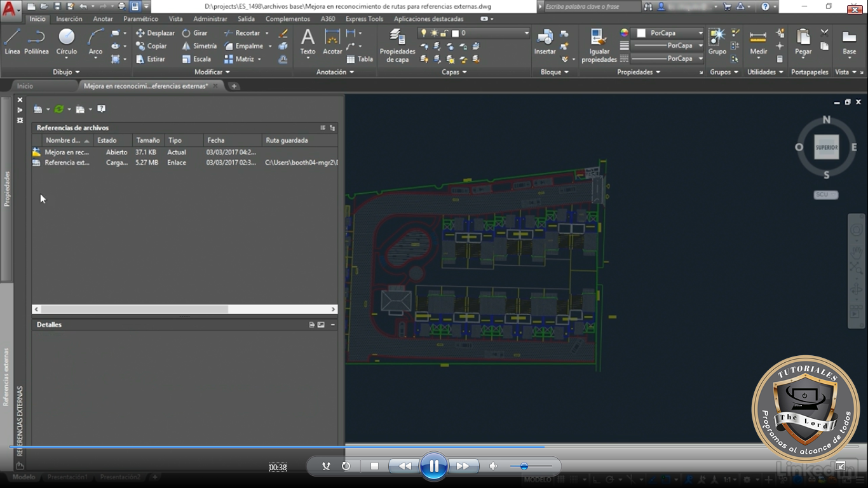Toggle the list view in Referencias de archivos
The width and height of the screenshot is (868, 488).
(x=323, y=128)
